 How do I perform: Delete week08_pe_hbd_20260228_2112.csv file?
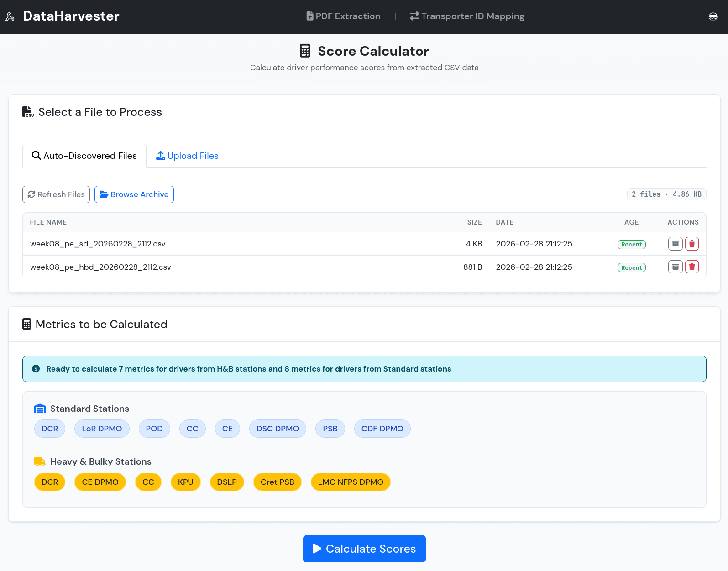click(691, 267)
